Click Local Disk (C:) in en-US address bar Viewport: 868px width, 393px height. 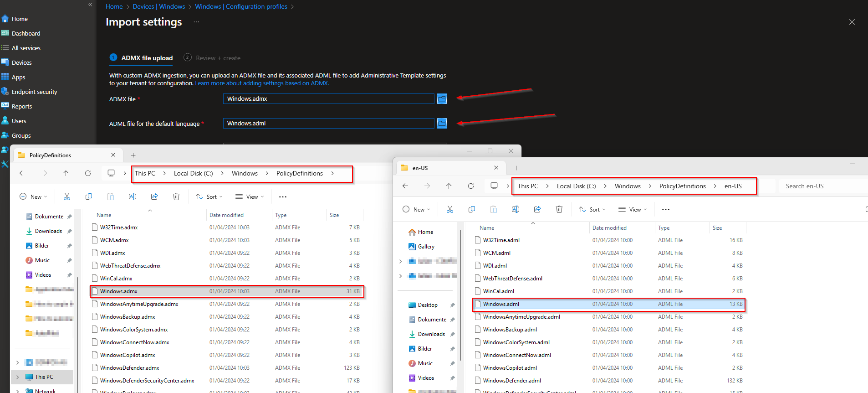[576, 186]
